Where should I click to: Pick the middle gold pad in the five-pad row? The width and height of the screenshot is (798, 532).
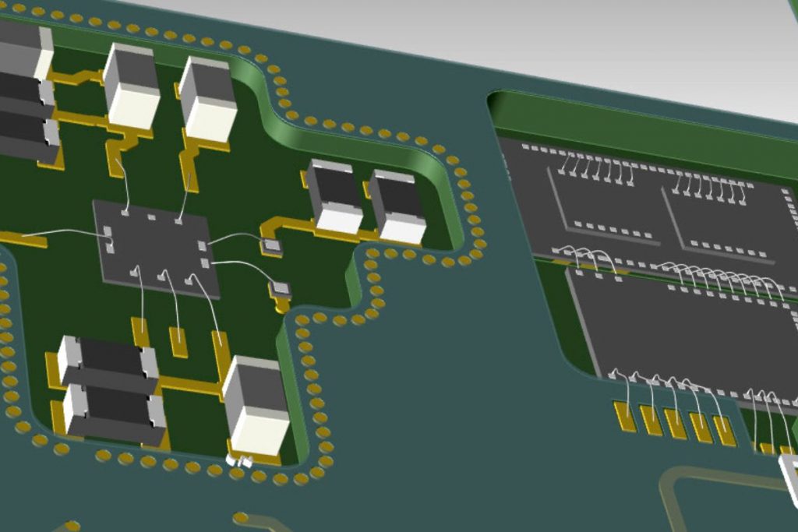(675, 424)
